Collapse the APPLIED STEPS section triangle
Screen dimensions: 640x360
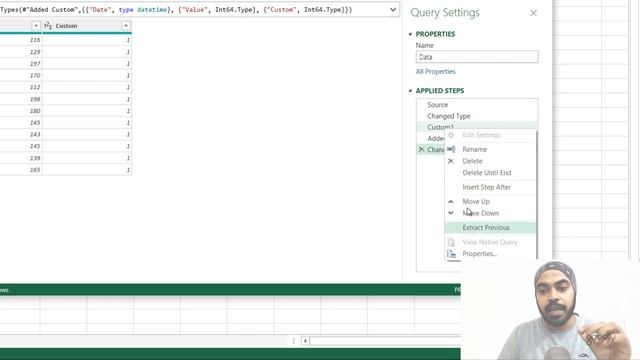[x=410, y=91]
